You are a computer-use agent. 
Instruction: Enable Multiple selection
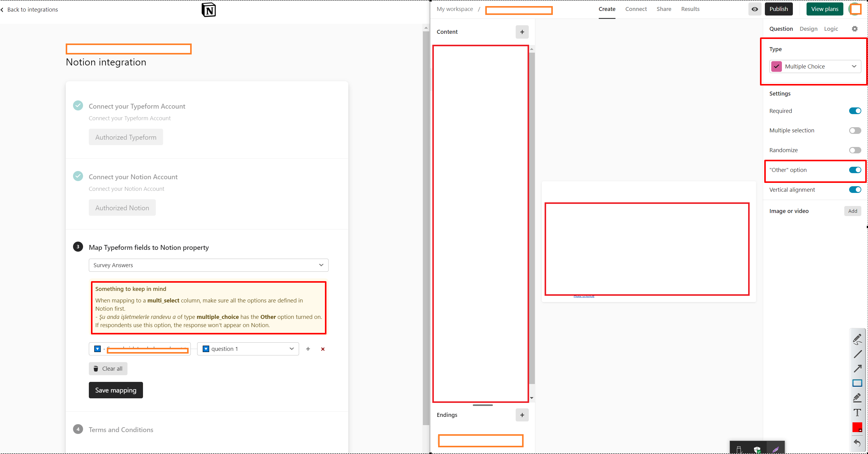tap(855, 131)
